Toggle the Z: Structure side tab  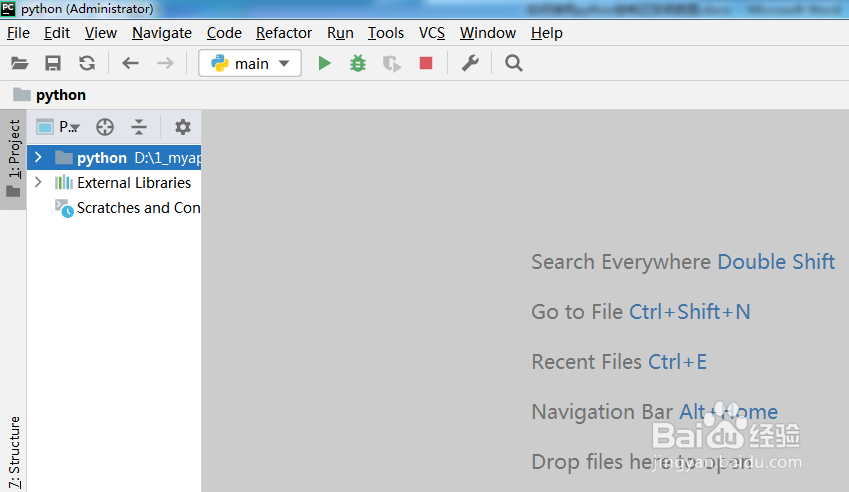(14, 452)
